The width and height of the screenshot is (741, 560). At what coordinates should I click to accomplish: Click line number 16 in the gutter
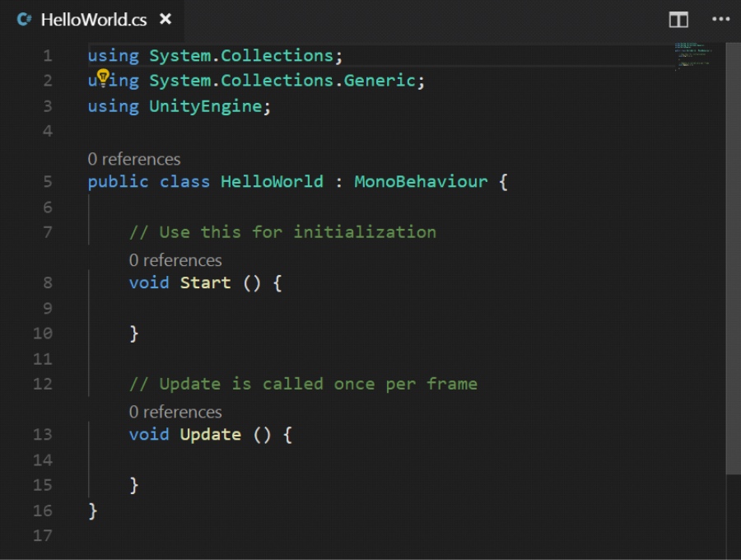pos(43,511)
